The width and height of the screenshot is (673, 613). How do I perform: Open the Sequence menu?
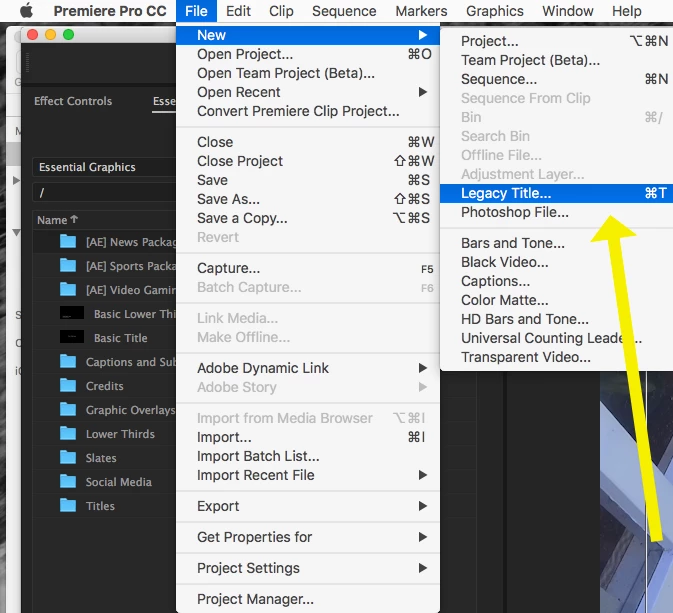pos(344,11)
